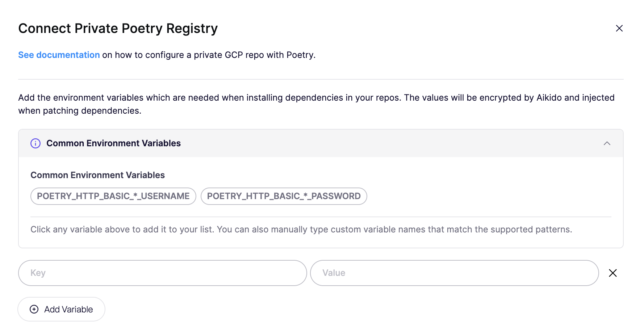Screen dimensions: 644x328
Task: Add the POETRY_HTTP_BASIC_*_PASSWORD variable chip
Action: point(284,196)
